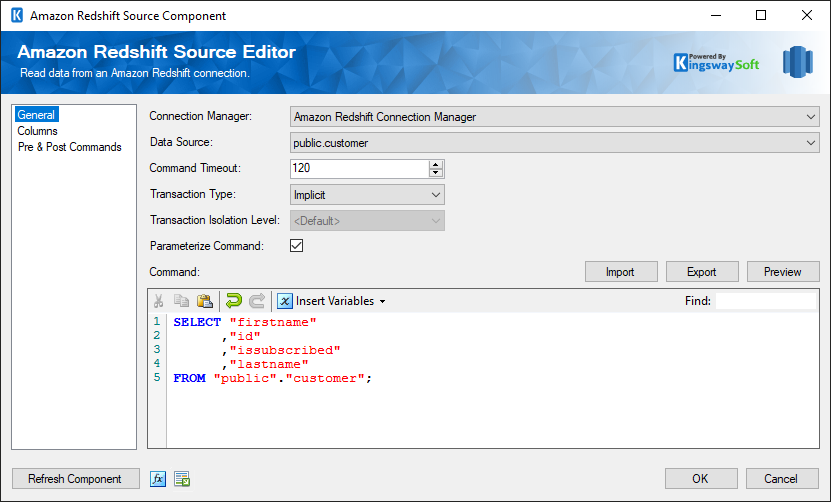Viewport: 831px width, 502px height.
Task: Click the Paste clipboard icon
Action: (205, 301)
